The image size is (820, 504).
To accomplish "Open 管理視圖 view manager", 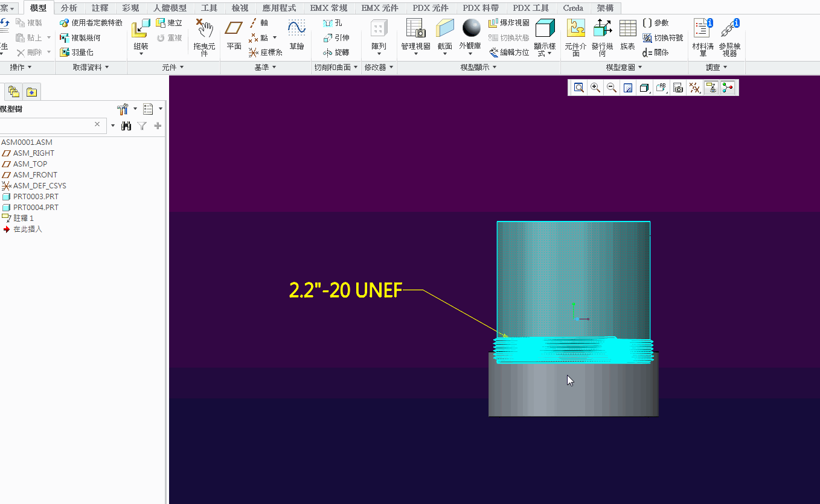I will [x=415, y=36].
